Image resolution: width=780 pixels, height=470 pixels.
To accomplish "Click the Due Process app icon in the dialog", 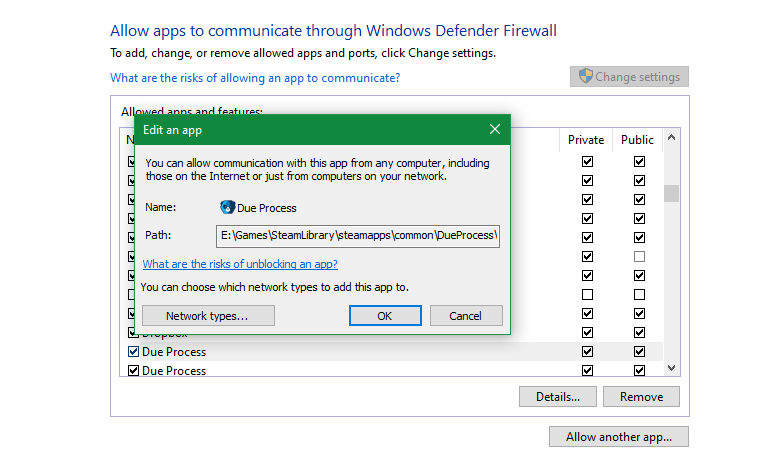I will pyautogui.click(x=227, y=208).
